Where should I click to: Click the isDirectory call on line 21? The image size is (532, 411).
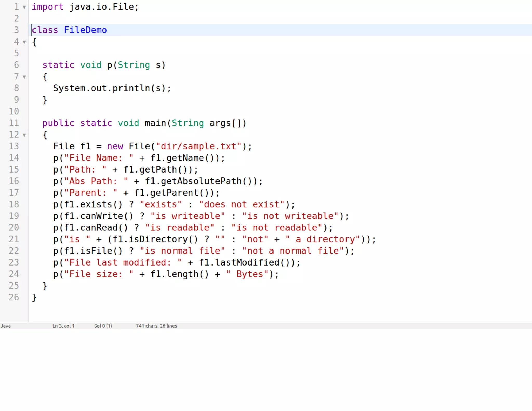coord(158,239)
